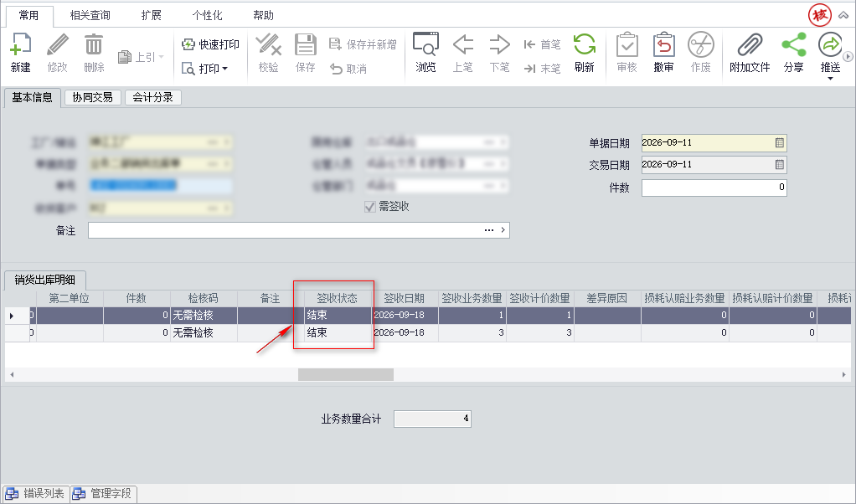Switch to the 协同交易 tab
Viewport: 856px width, 504px height.
point(93,98)
